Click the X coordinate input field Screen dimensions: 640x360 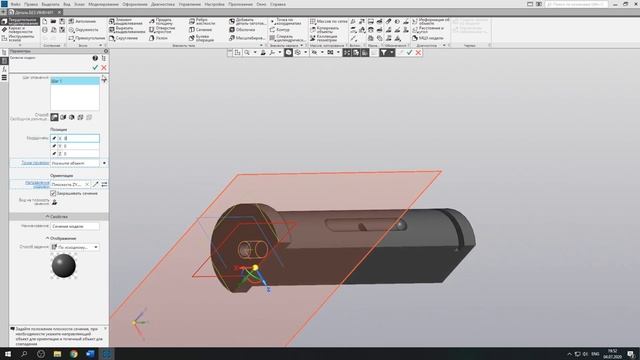point(75,138)
